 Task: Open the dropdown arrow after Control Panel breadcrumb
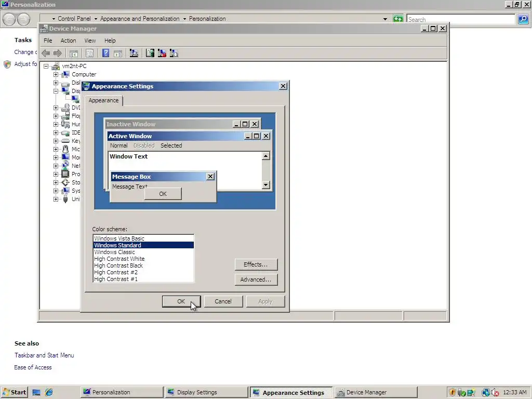(96, 19)
